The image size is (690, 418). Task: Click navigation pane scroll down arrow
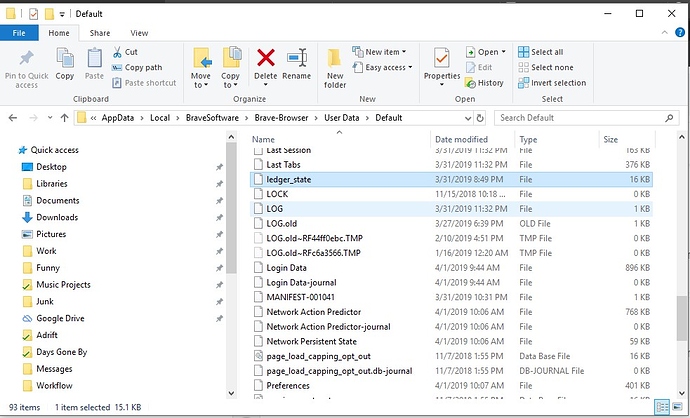coord(231,393)
